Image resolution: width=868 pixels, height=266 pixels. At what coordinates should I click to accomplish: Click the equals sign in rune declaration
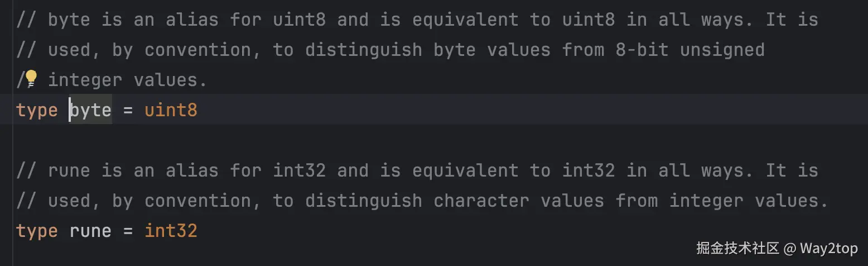pyautogui.click(x=128, y=231)
